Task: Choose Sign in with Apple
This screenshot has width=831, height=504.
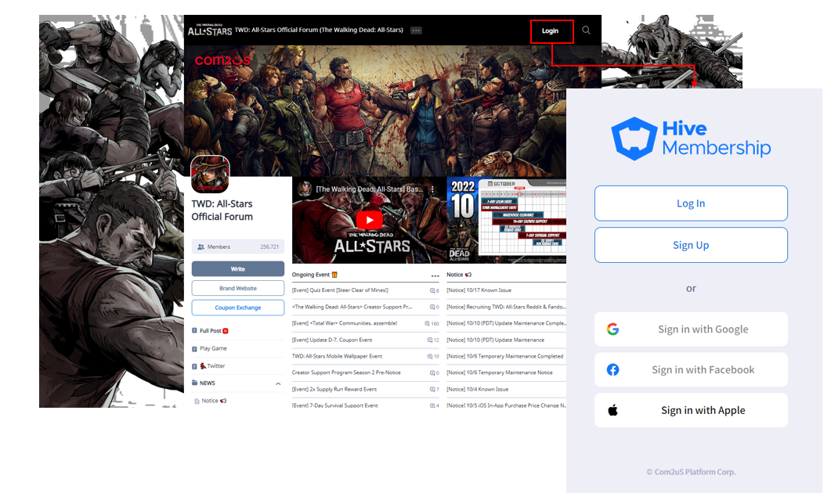Action: coord(691,410)
